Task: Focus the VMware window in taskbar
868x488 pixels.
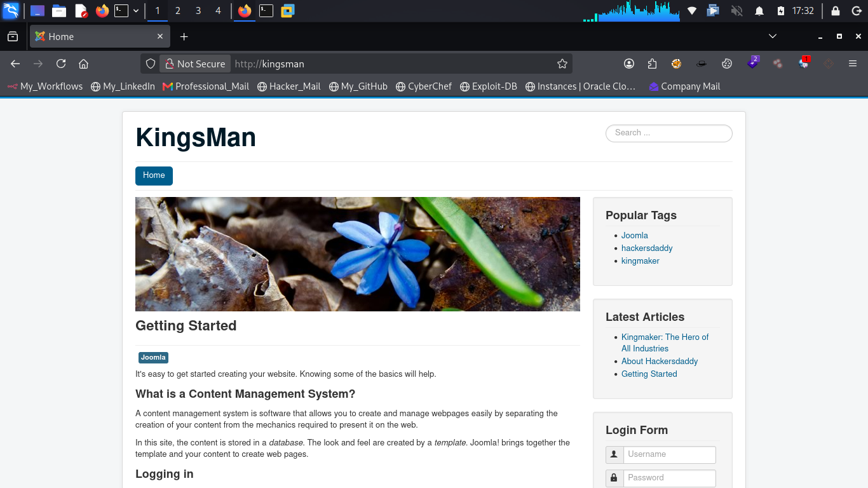Action: click(288, 11)
